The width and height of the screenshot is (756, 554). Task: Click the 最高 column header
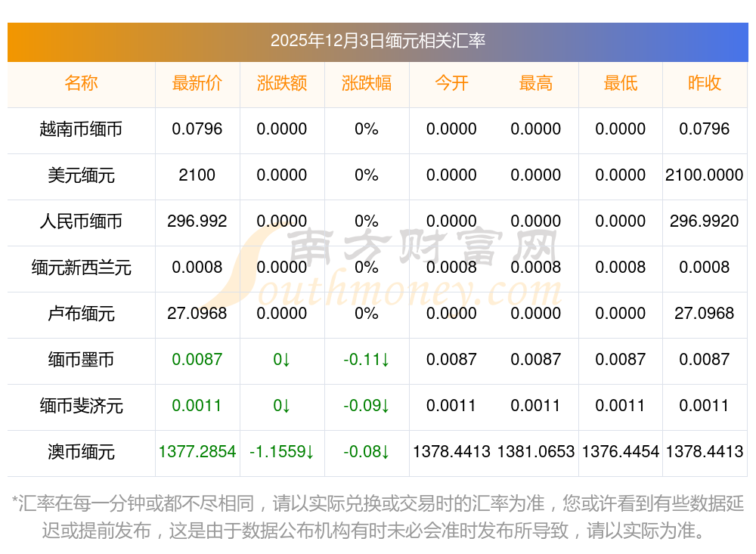(536, 83)
